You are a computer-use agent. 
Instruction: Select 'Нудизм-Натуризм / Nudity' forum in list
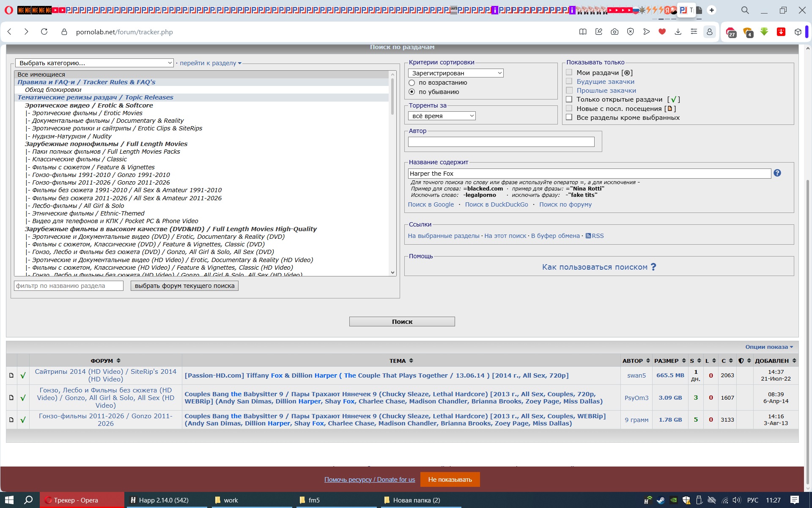(x=71, y=136)
